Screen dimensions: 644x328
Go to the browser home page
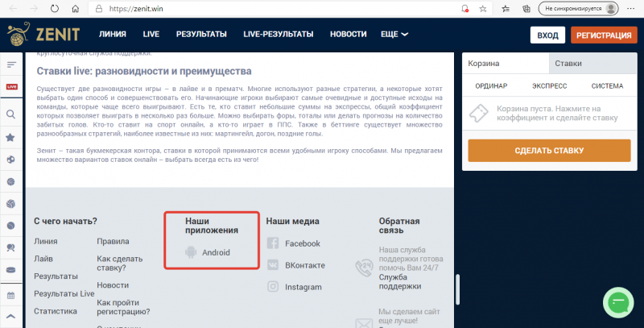click(75, 9)
